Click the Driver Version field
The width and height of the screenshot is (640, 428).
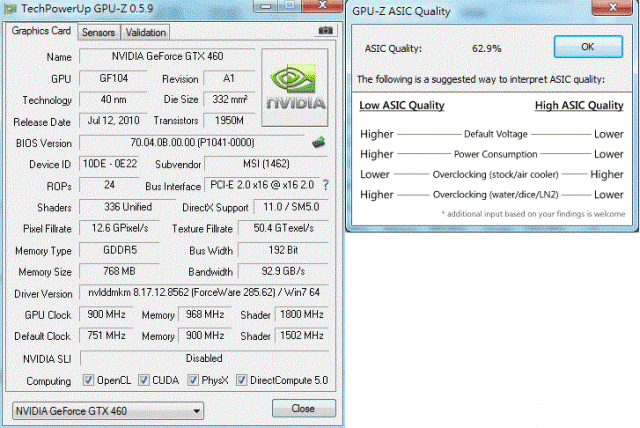204,293
